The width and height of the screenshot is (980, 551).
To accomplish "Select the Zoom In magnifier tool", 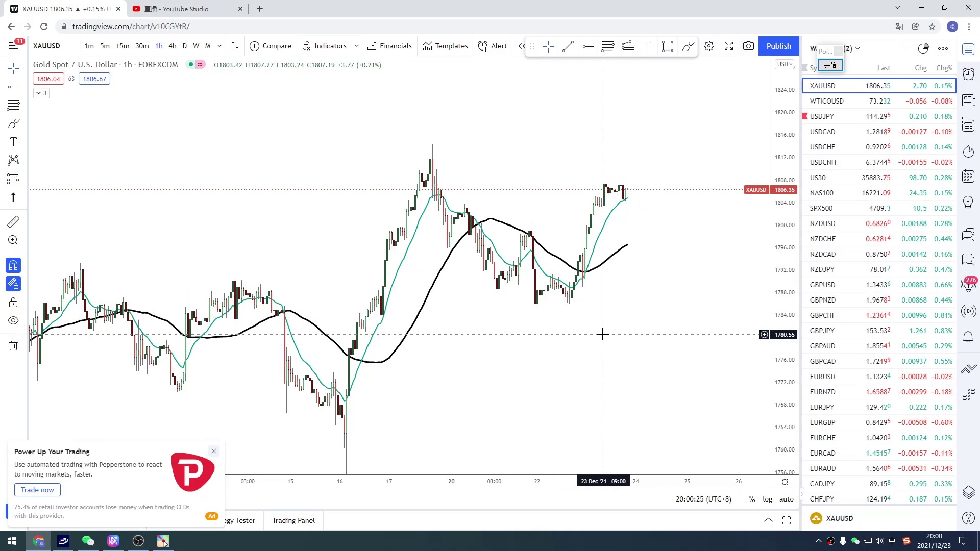I will (x=13, y=240).
